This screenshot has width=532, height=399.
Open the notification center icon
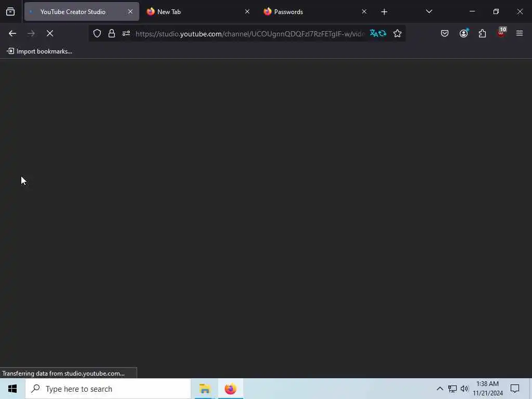click(515, 389)
